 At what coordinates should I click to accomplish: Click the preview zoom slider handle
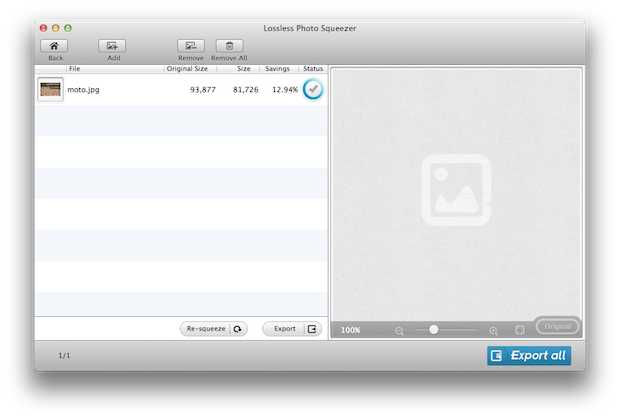(x=434, y=329)
